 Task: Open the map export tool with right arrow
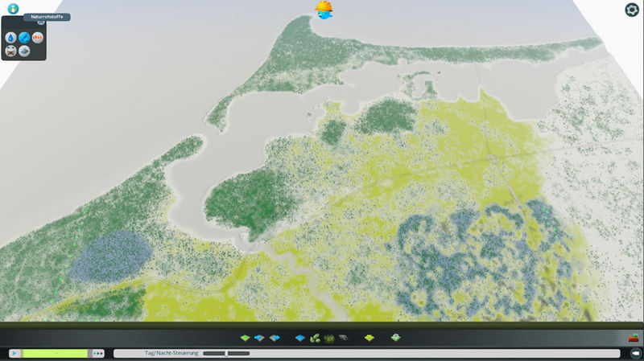(x=275, y=338)
